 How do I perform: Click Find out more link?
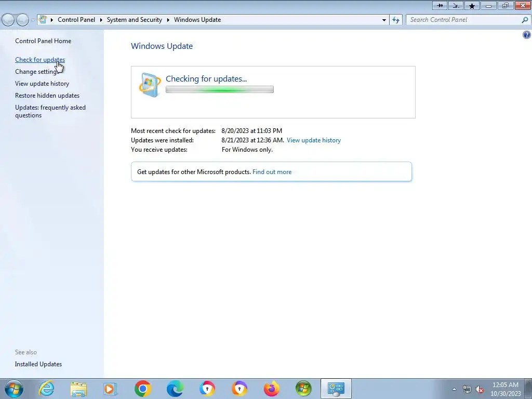(272, 171)
